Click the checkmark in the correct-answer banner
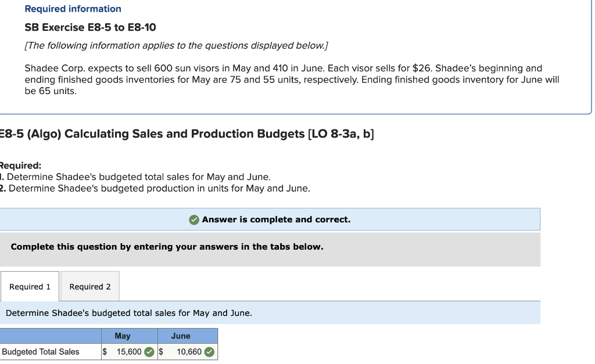This screenshot has height=364, width=595. [x=194, y=219]
